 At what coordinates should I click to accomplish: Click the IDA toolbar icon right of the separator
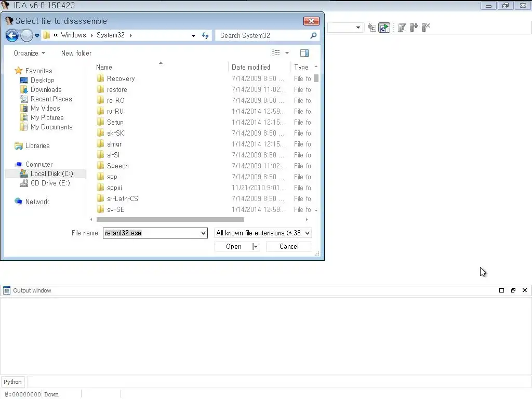(x=402, y=28)
